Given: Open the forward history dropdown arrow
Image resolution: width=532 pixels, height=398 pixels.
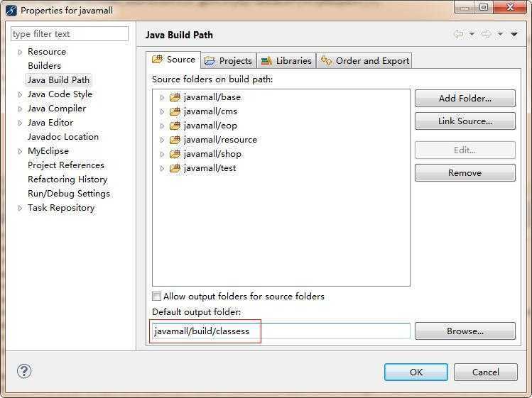Looking at the screenshot, I should pos(500,34).
